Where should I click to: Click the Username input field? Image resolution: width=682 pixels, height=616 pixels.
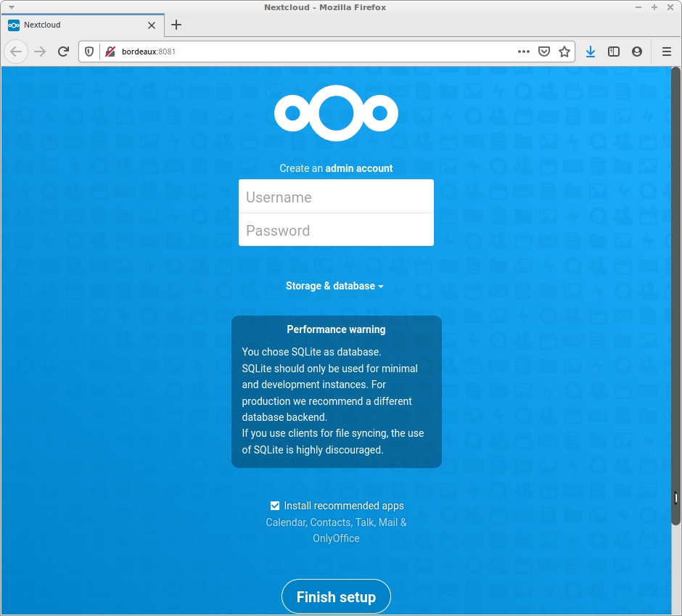pyautogui.click(x=336, y=197)
